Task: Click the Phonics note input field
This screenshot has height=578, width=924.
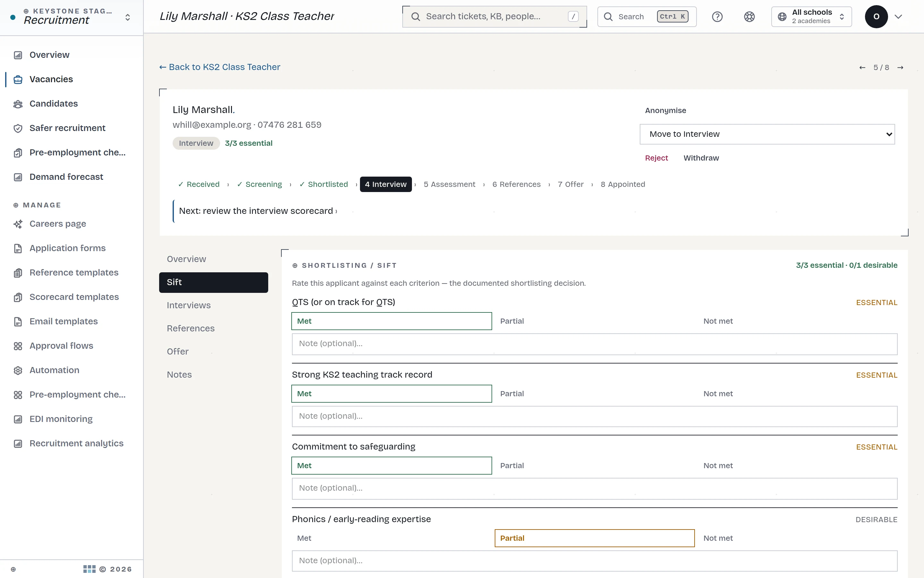Action: pyautogui.click(x=595, y=561)
